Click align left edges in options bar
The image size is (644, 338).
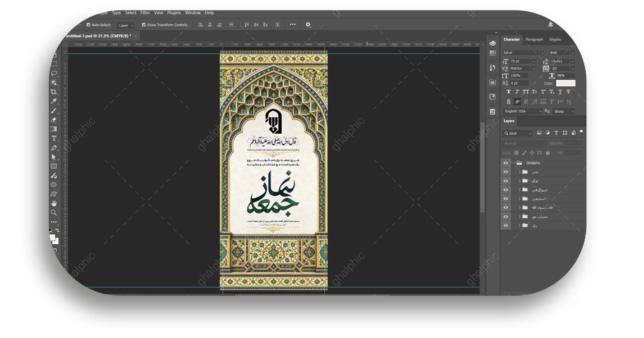click(x=200, y=25)
